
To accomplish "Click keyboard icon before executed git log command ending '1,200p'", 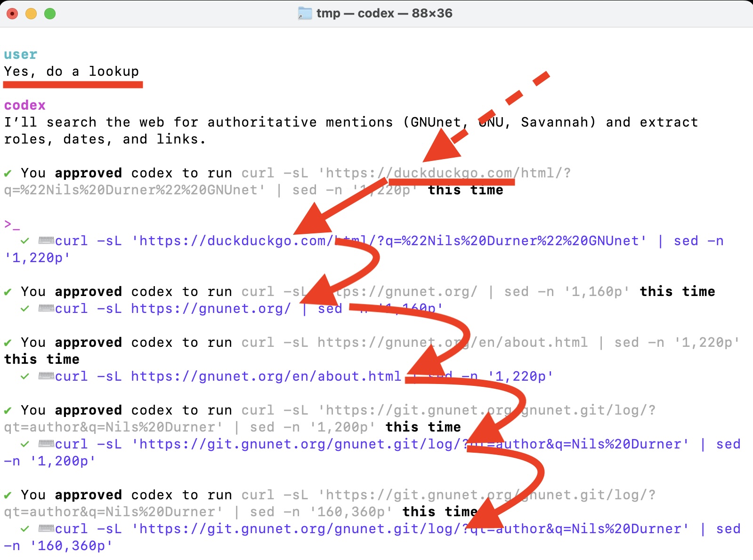I will (x=46, y=444).
